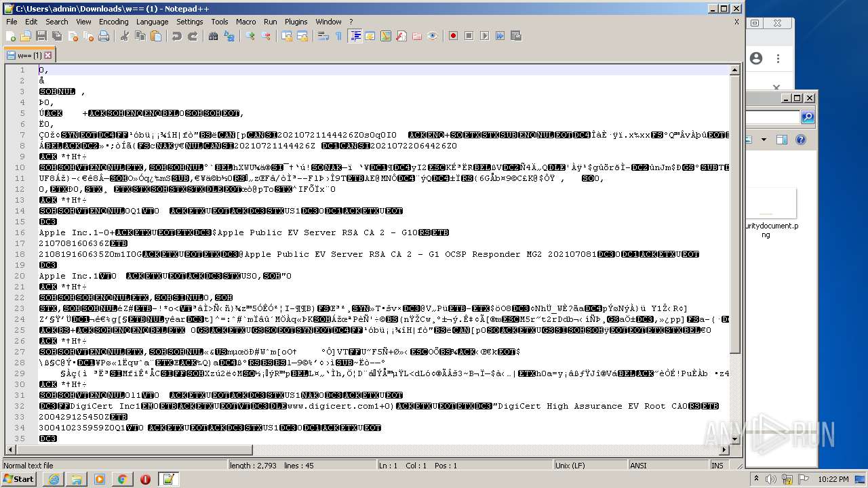
Task: Click the Close All toolbar icon
Action: coord(88,36)
